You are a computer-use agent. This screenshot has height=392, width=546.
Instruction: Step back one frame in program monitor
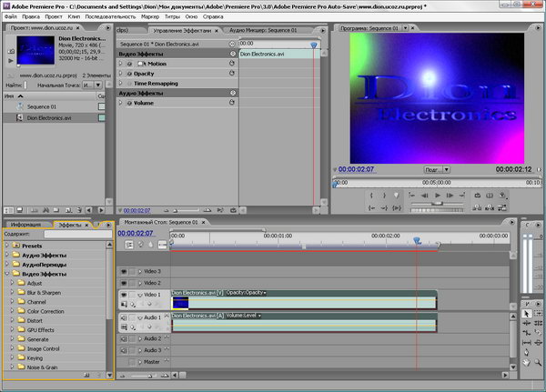(424, 196)
